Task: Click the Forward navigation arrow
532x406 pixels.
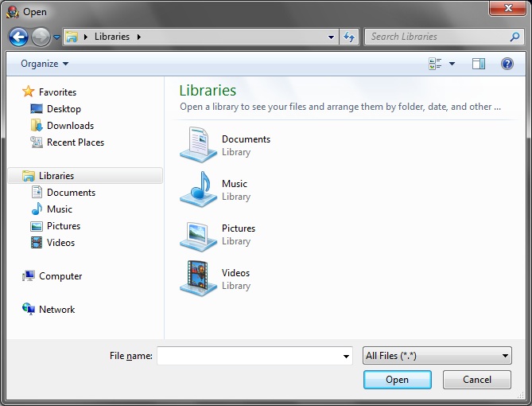Action: point(41,37)
